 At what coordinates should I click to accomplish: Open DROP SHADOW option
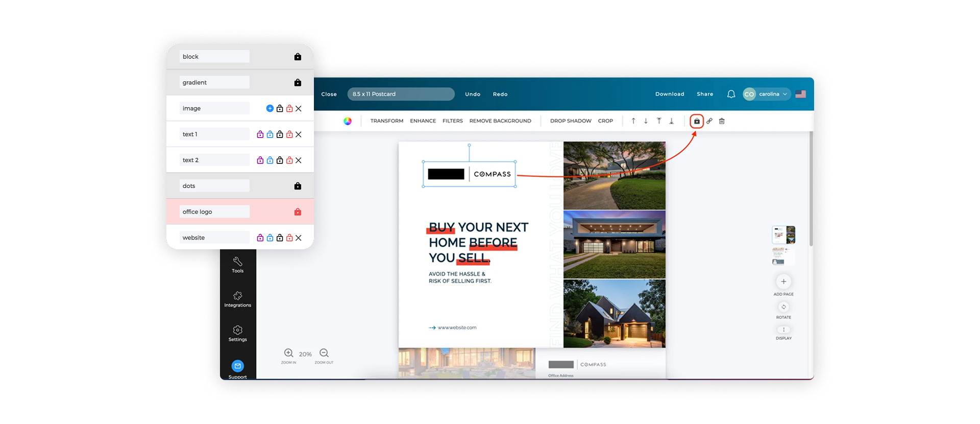571,121
